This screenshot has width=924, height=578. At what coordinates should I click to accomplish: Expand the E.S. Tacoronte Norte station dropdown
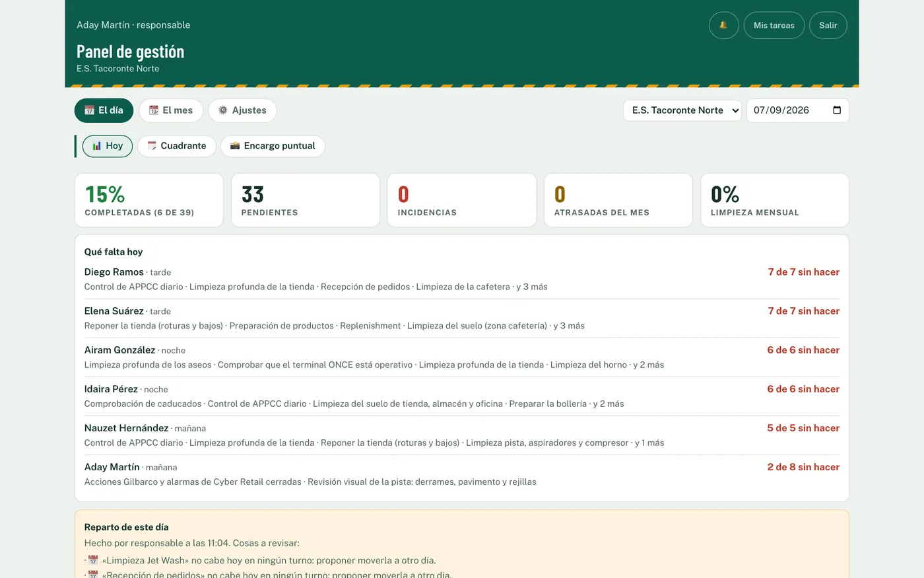(x=682, y=110)
